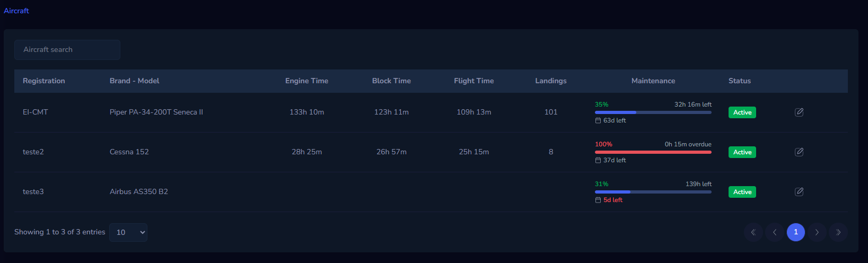Click Active status badge for teste3
The image size is (868, 263).
pos(742,192)
